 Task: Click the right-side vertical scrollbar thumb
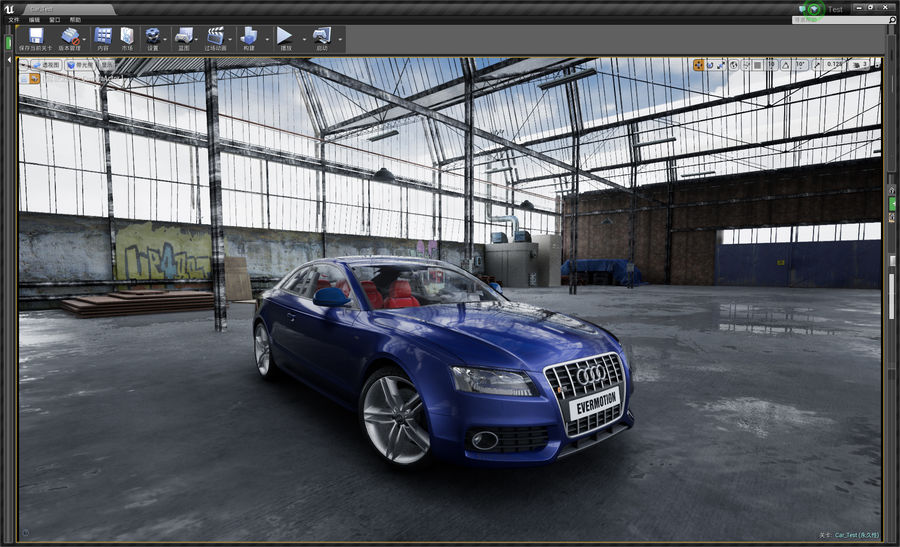tap(892, 296)
